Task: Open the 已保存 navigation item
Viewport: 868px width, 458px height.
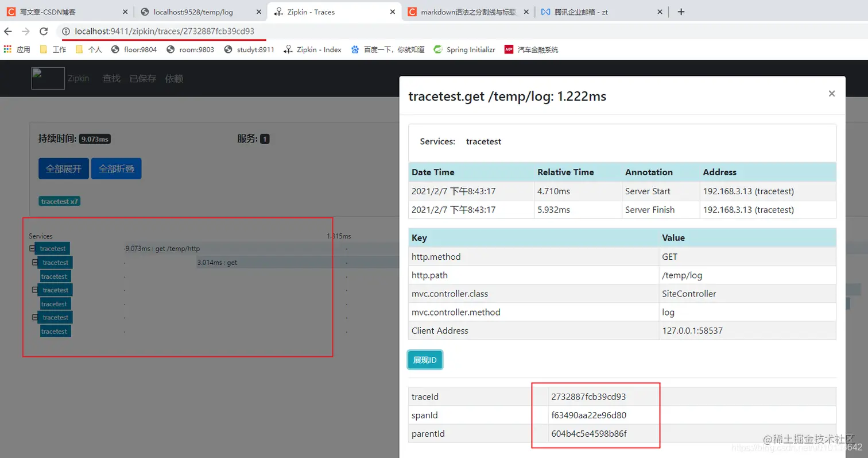Action: point(143,79)
